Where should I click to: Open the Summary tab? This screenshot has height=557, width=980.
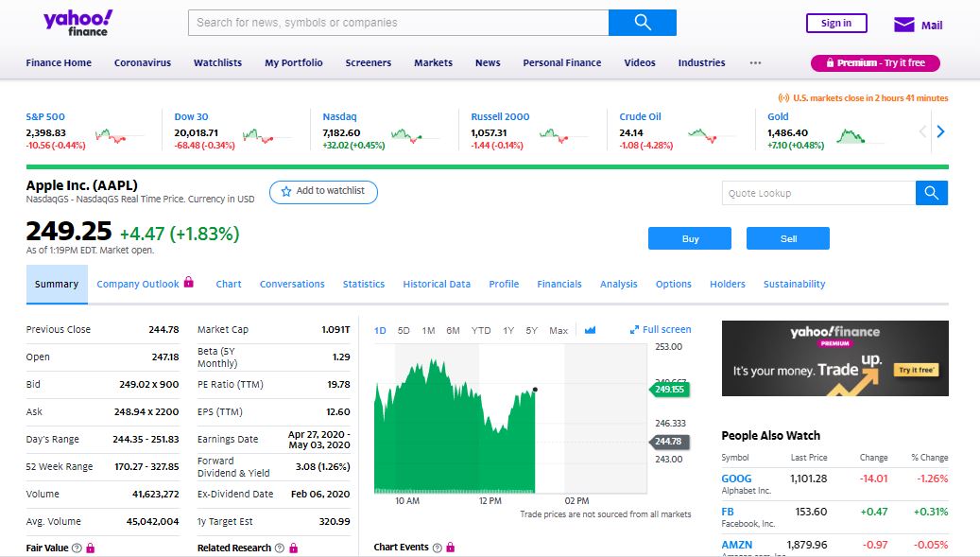coord(57,284)
